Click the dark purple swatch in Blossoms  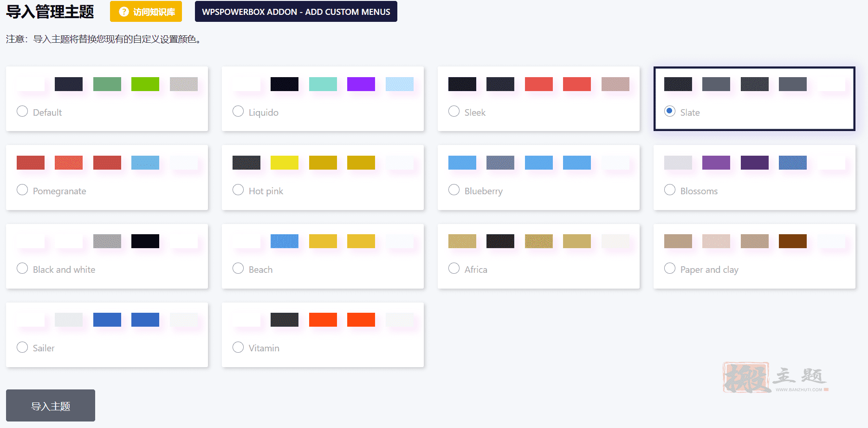click(755, 163)
